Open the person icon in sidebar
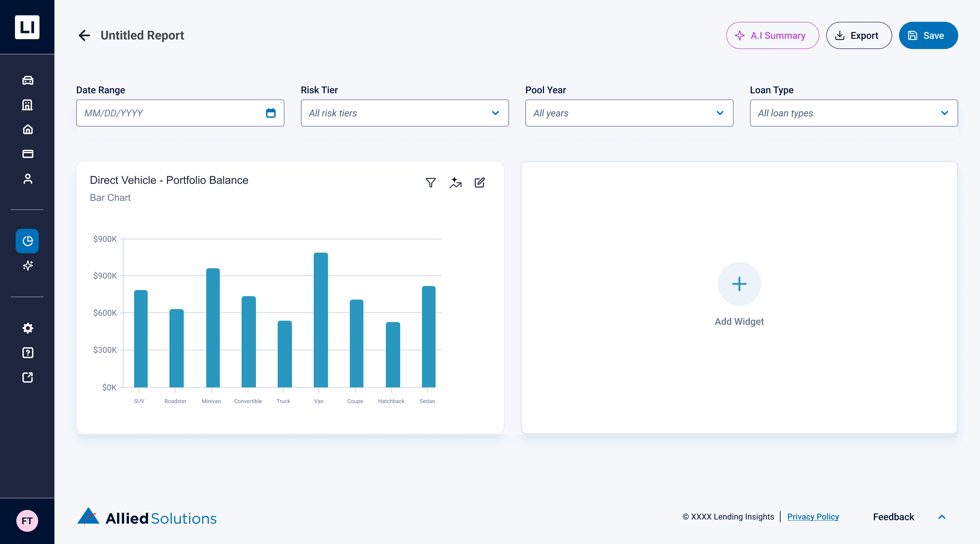Viewport: 980px width, 544px height. click(x=27, y=179)
